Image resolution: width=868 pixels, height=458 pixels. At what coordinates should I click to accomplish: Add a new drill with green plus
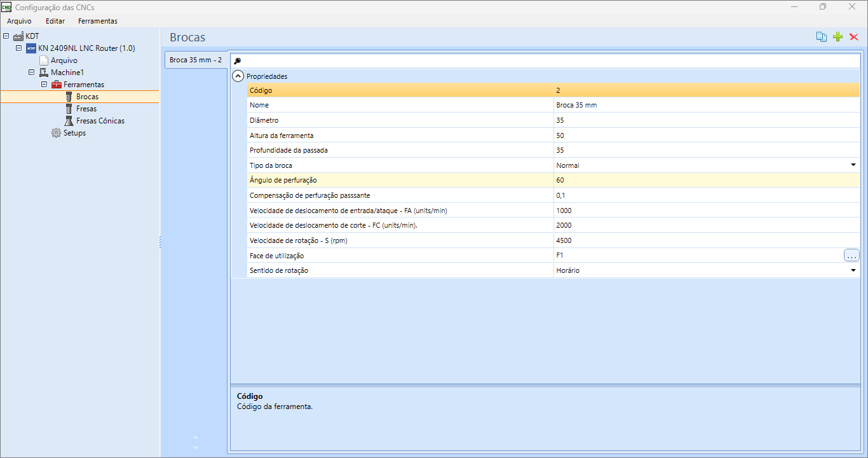(837, 37)
